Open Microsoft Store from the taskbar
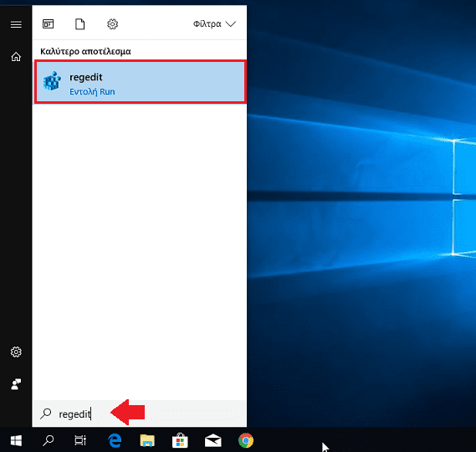The image size is (476, 452). [x=180, y=440]
